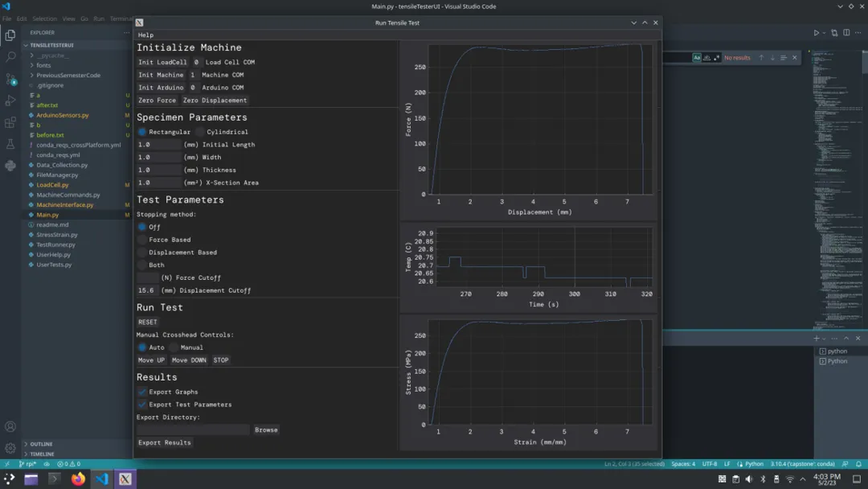Open the View menu in VS Code

point(68,18)
